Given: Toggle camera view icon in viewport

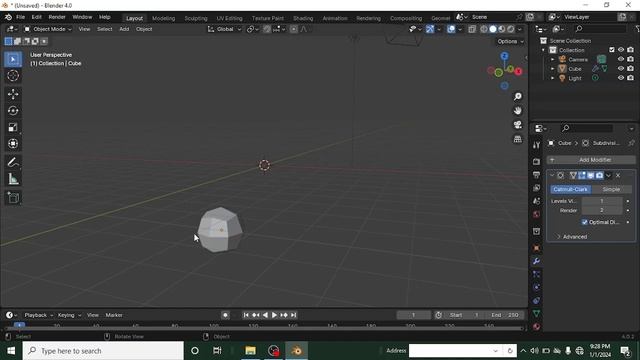Looking at the screenshot, I should 518,125.
